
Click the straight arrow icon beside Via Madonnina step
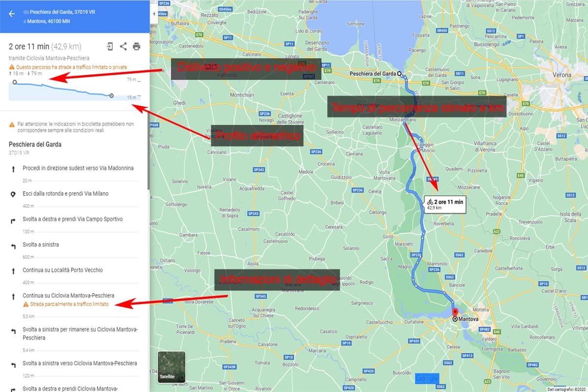click(x=13, y=169)
